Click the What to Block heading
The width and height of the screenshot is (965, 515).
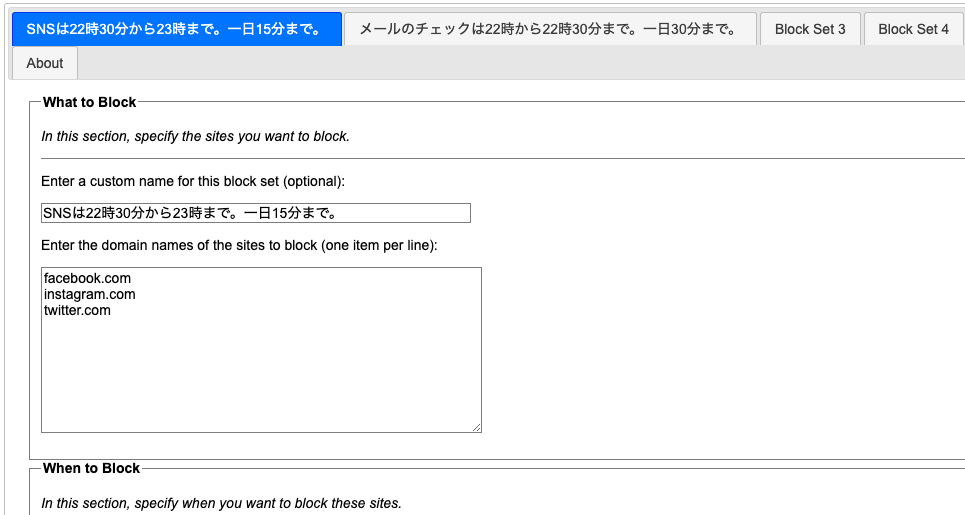[x=89, y=102]
